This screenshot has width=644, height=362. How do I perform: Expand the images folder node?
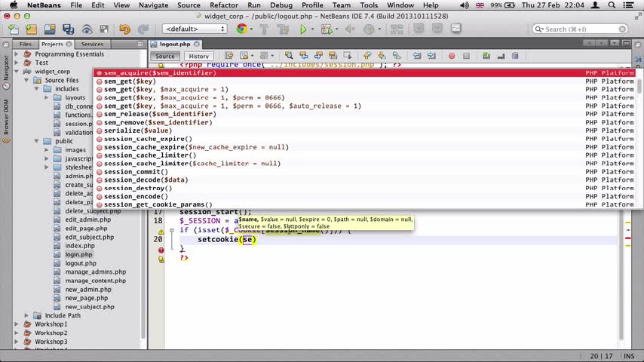pos(47,150)
